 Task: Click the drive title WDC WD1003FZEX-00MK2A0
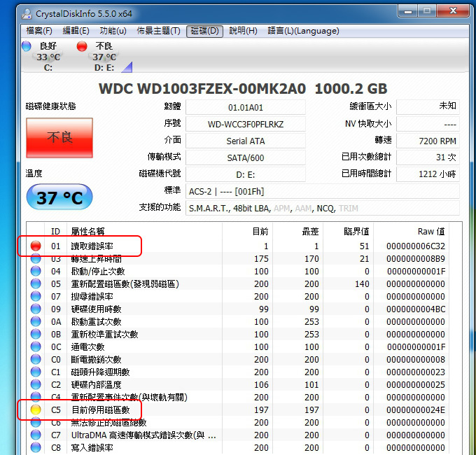[202, 89]
